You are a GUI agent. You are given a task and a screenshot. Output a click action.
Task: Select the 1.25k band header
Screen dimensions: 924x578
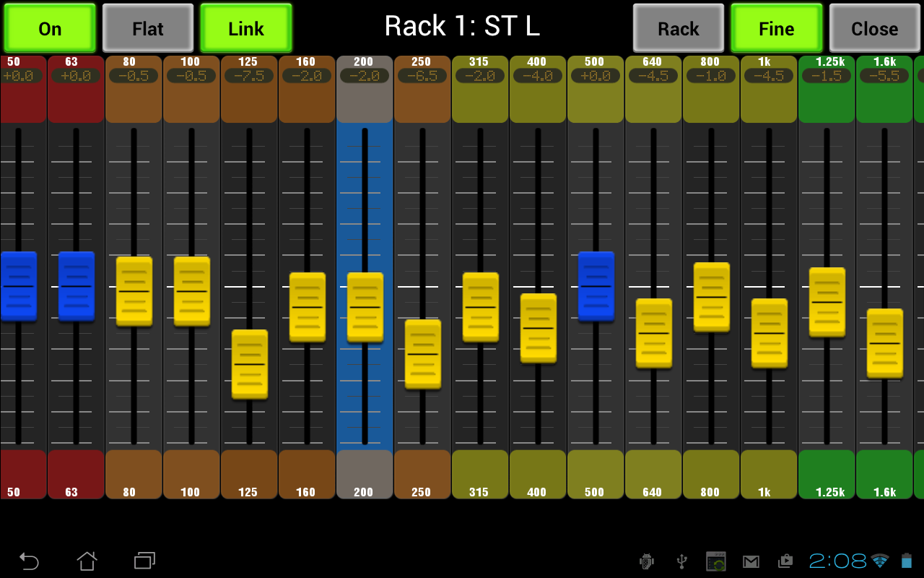[827, 89]
